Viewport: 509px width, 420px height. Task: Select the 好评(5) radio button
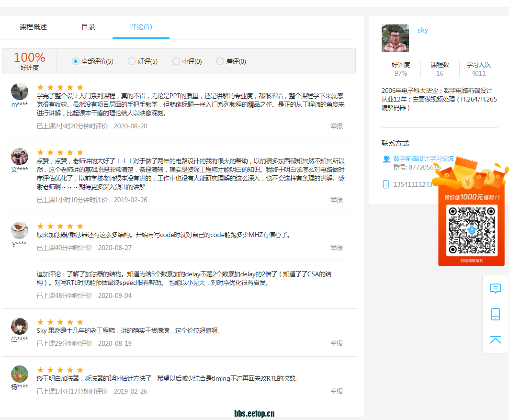point(132,61)
